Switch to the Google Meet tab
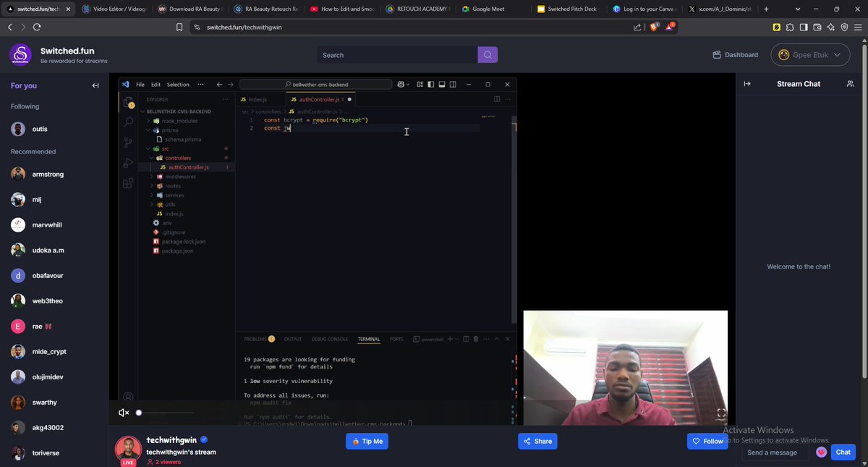The width and height of the screenshot is (868, 467). pyautogui.click(x=493, y=9)
